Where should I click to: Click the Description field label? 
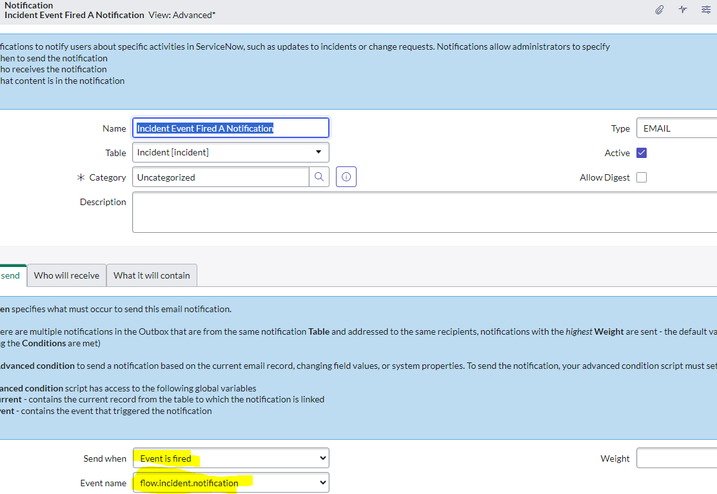pos(103,202)
